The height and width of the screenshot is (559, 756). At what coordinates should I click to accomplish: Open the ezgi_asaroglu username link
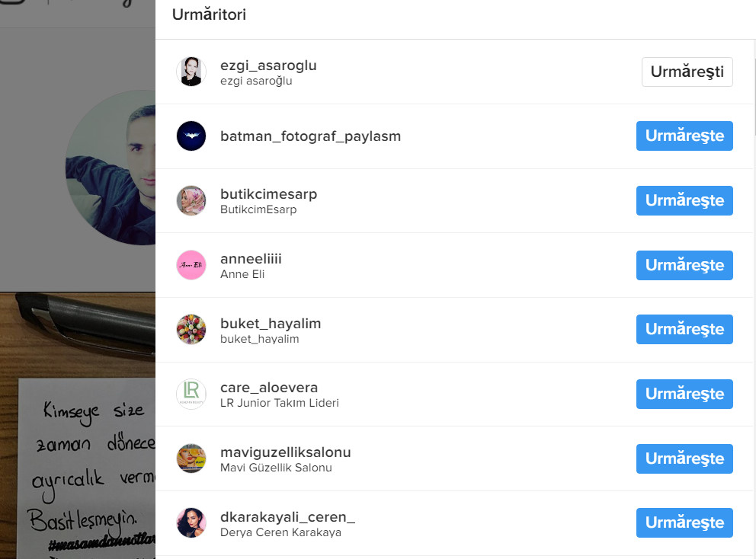coord(268,65)
